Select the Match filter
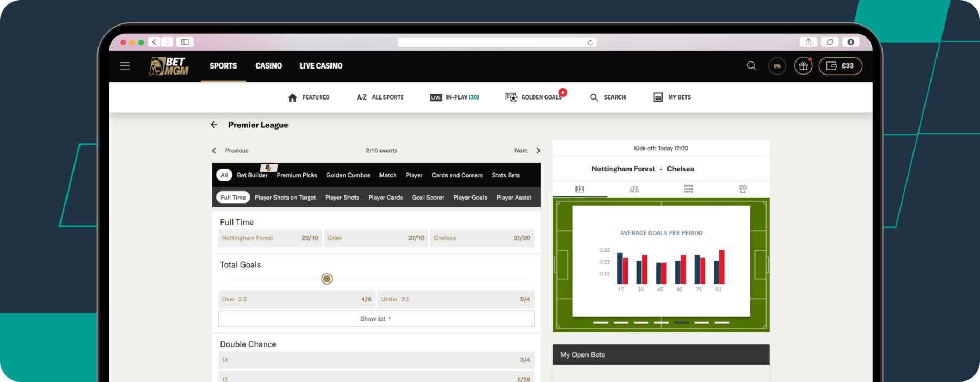 (388, 175)
